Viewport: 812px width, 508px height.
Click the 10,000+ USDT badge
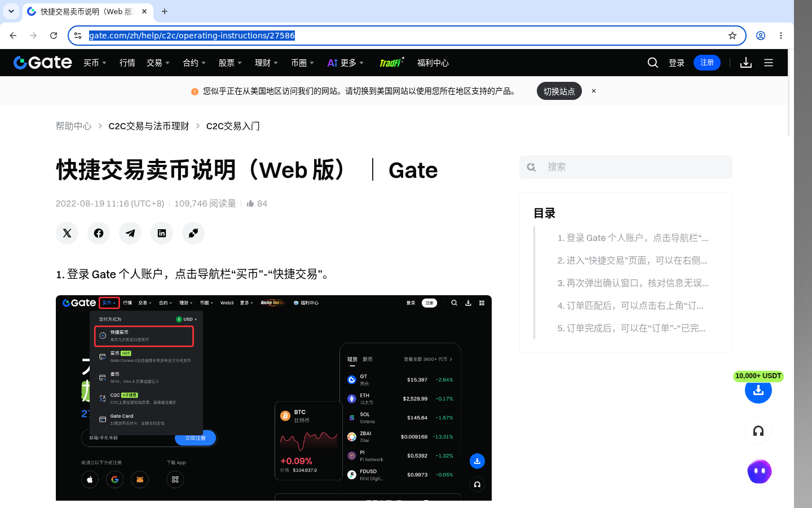(758, 376)
